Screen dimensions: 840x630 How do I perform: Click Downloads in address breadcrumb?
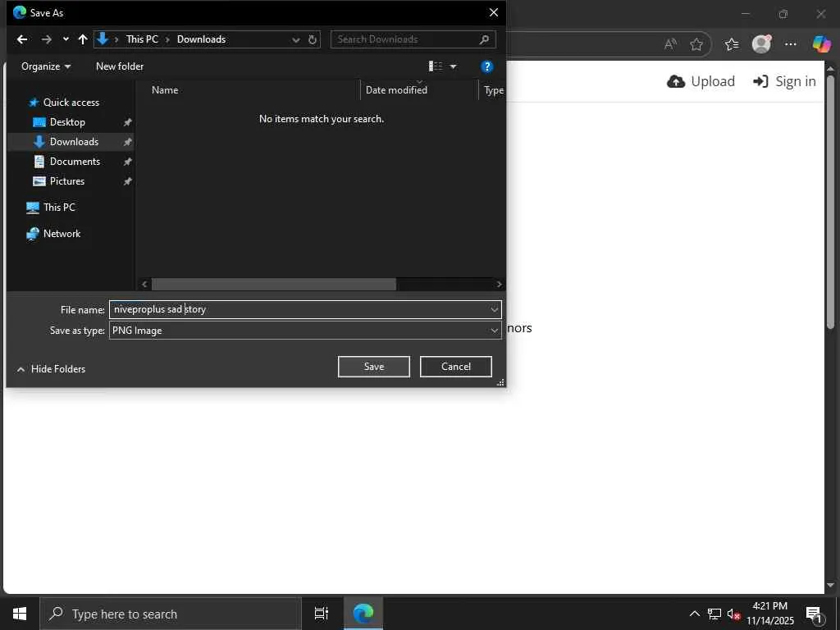(x=202, y=39)
